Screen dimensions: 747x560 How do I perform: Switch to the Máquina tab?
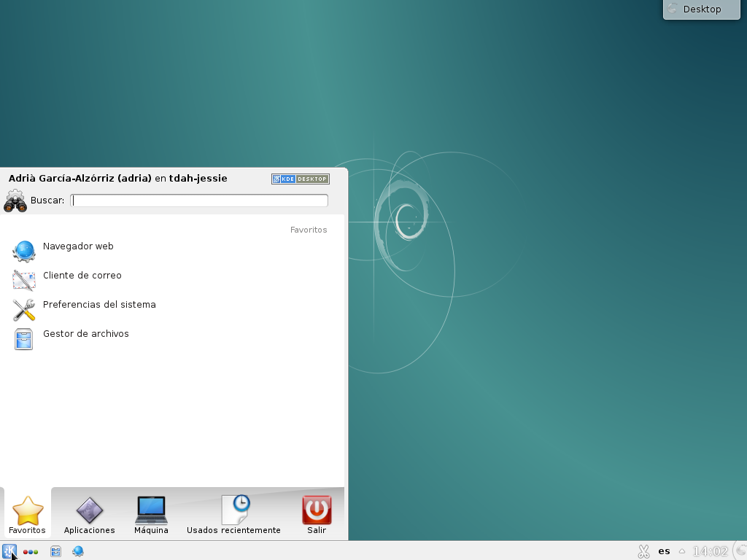(x=151, y=515)
